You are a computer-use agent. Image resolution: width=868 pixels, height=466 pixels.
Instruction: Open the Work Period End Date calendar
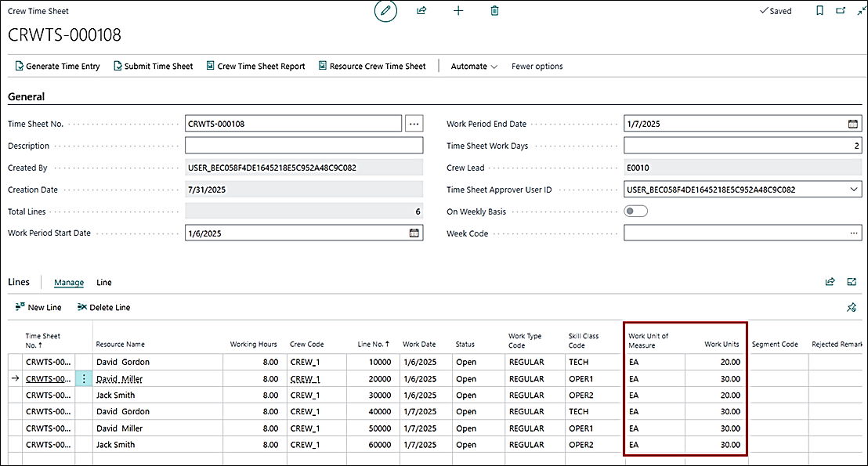[853, 124]
